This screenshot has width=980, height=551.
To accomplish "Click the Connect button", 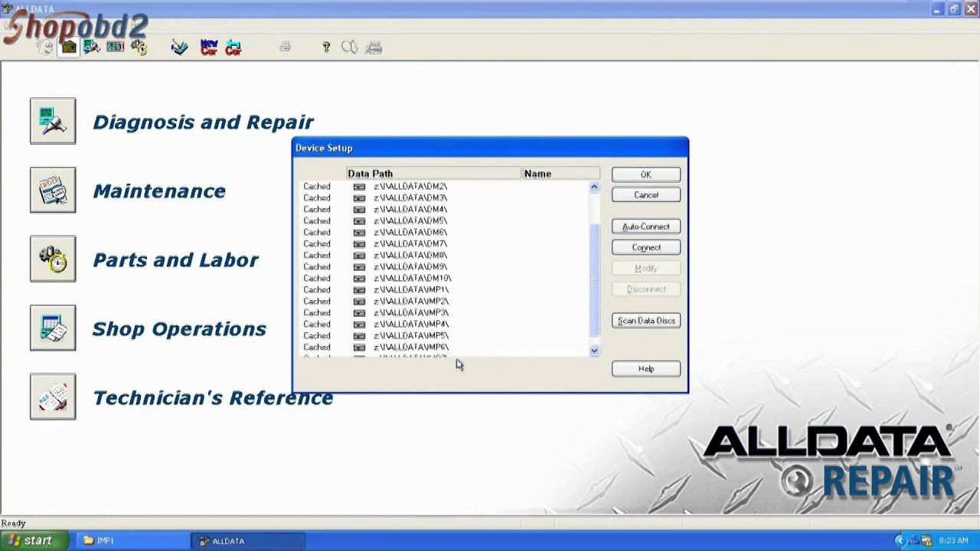I will click(646, 247).
